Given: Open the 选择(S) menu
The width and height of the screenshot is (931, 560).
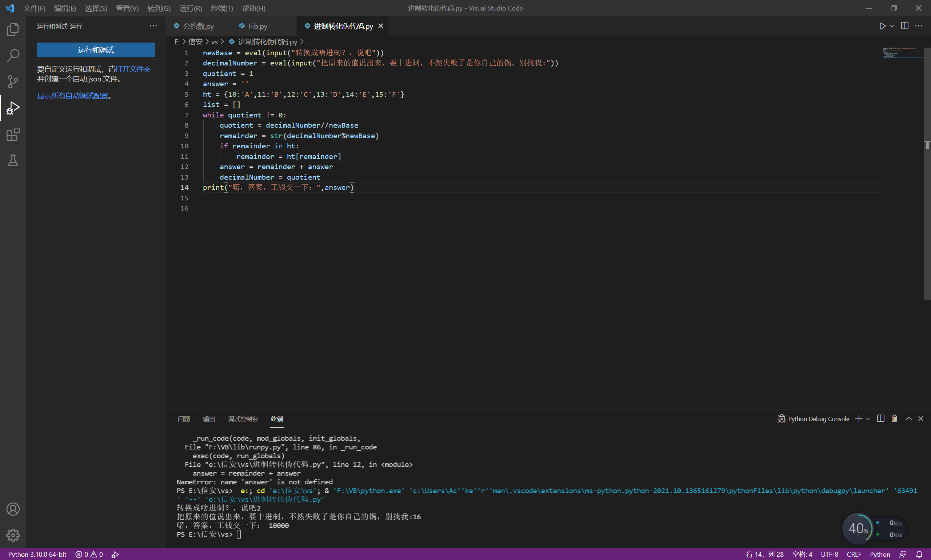Looking at the screenshot, I should tap(96, 8).
